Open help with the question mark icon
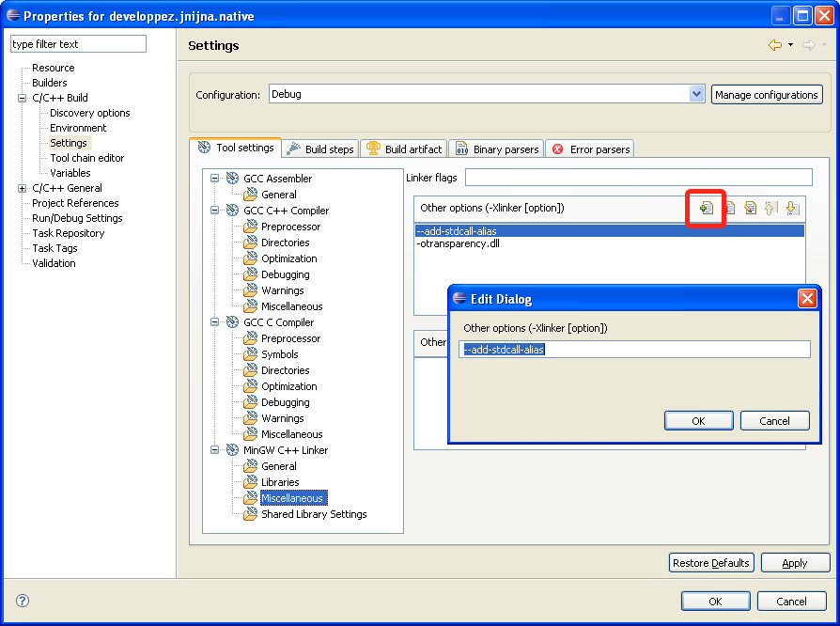The image size is (840, 626). coord(23,601)
